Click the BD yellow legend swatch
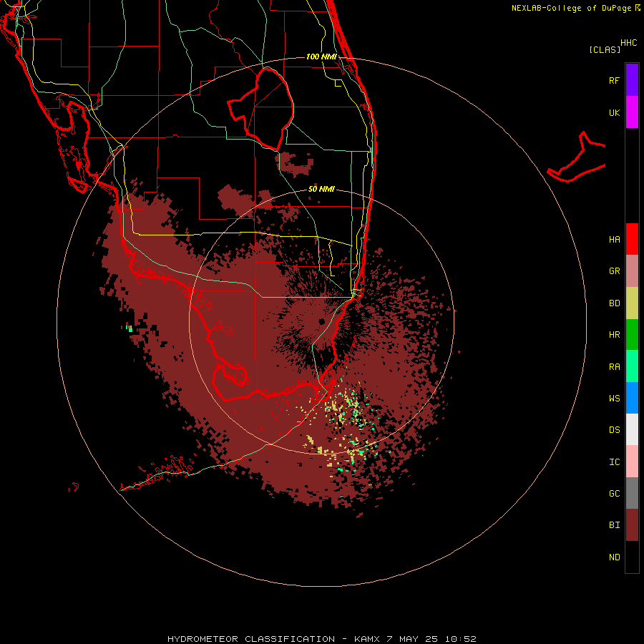This screenshot has width=644, height=644. (632, 303)
